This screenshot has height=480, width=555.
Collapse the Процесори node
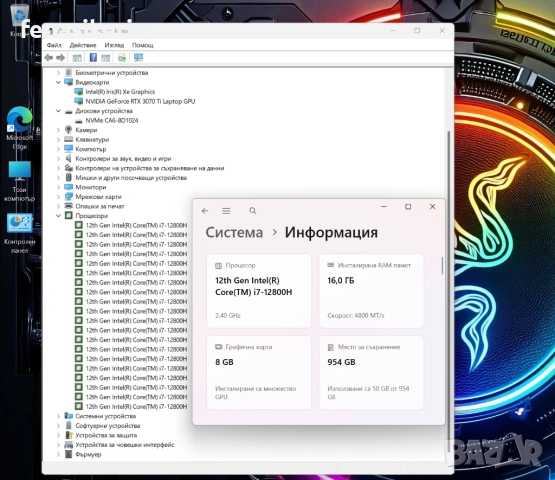click(x=58, y=216)
